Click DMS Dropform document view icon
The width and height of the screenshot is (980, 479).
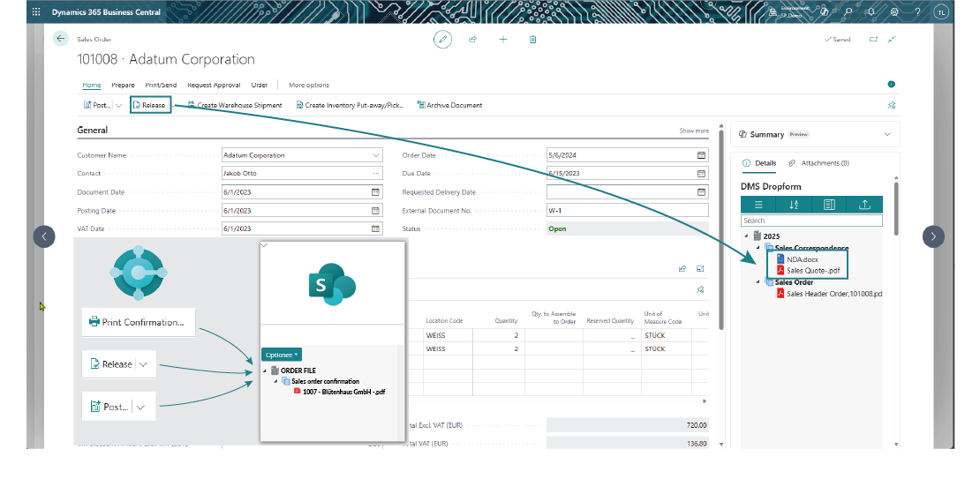[x=829, y=205]
